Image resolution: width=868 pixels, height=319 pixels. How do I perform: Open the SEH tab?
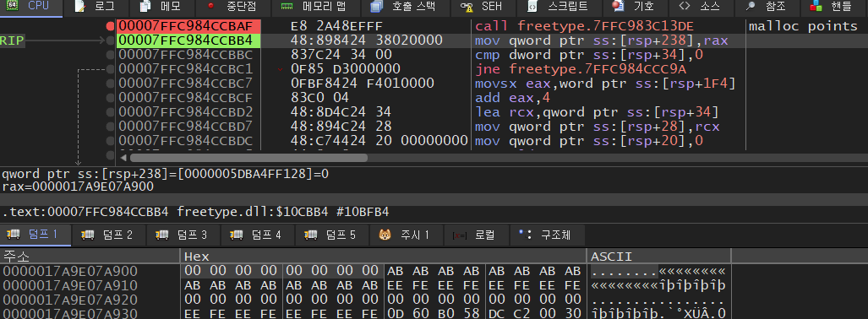pos(482,7)
